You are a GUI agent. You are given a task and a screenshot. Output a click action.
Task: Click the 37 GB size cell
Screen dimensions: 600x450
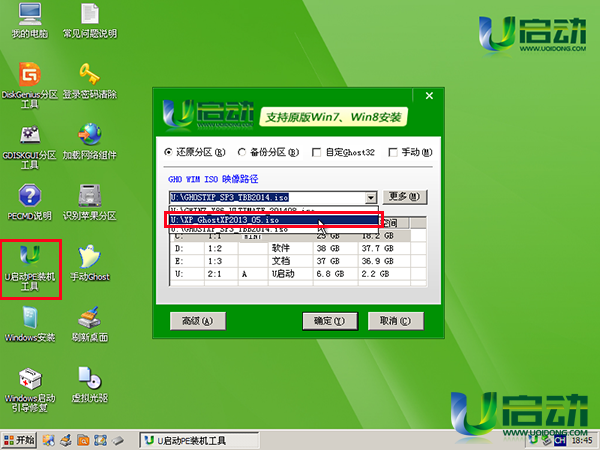(x=328, y=261)
